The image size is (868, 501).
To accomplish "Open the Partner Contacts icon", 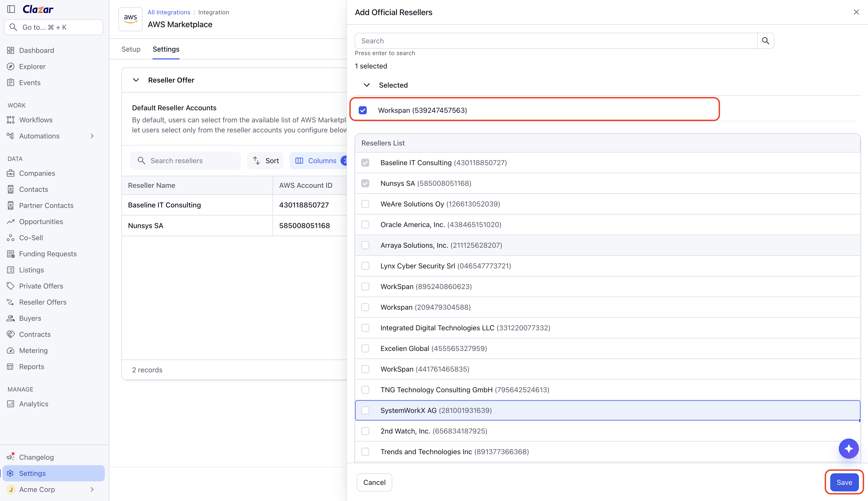I will click(11, 205).
